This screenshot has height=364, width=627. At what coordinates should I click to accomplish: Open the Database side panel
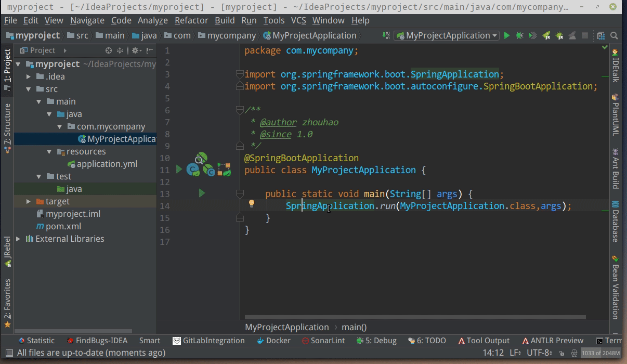coord(615,220)
